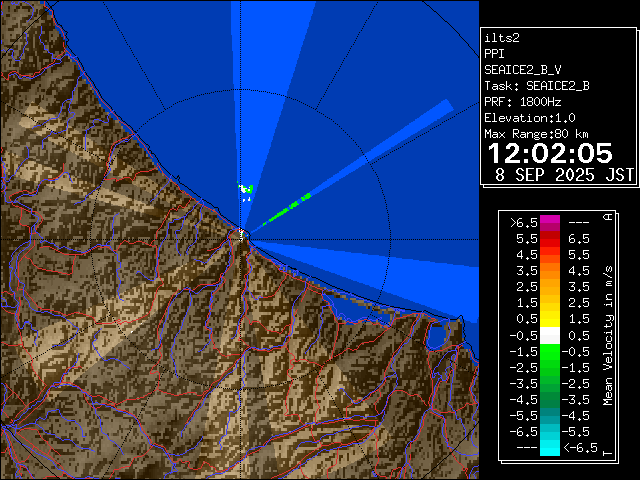This screenshot has width=640, height=480.
Task: Select the white -0.5 to 0.5 swatch
Action: click(549, 335)
